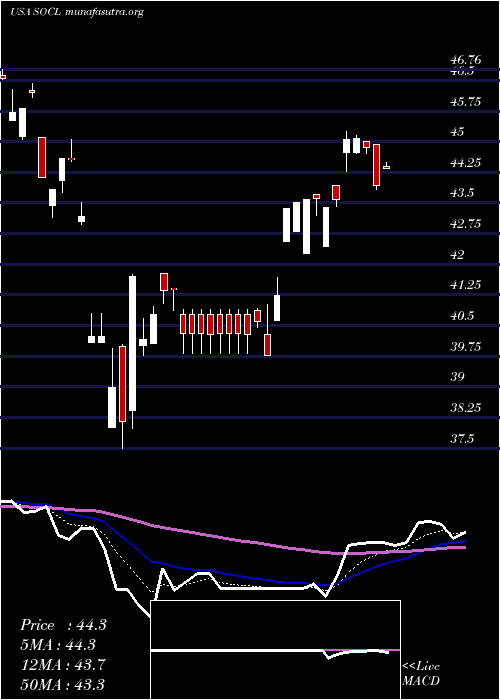Viewport: 500px width, 700px height.
Task: Click the last small red candle near 44.25
Action: tap(387, 167)
